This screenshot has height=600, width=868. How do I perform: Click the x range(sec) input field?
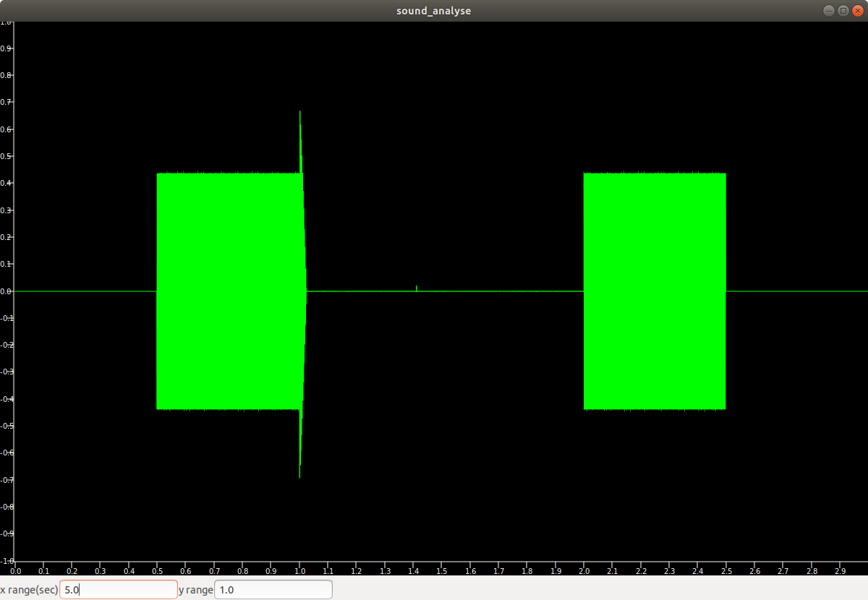[118, 590]
